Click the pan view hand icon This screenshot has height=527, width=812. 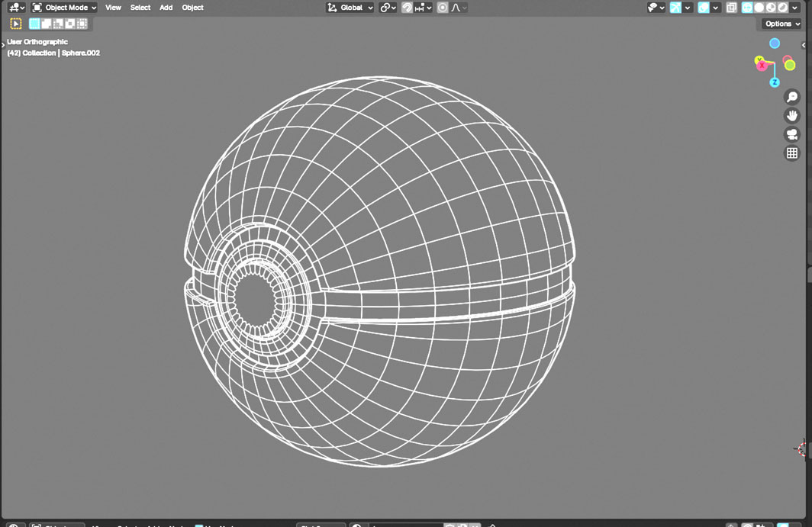coord(792,115)
